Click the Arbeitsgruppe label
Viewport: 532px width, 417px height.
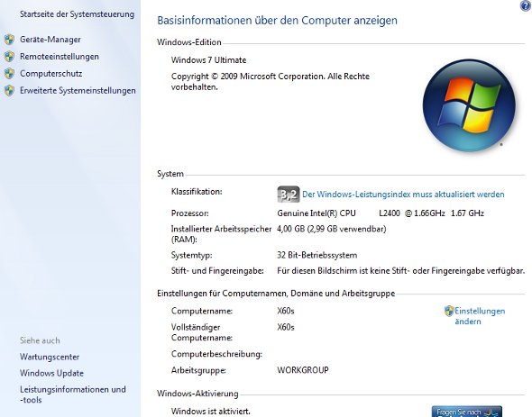(198, 370)
